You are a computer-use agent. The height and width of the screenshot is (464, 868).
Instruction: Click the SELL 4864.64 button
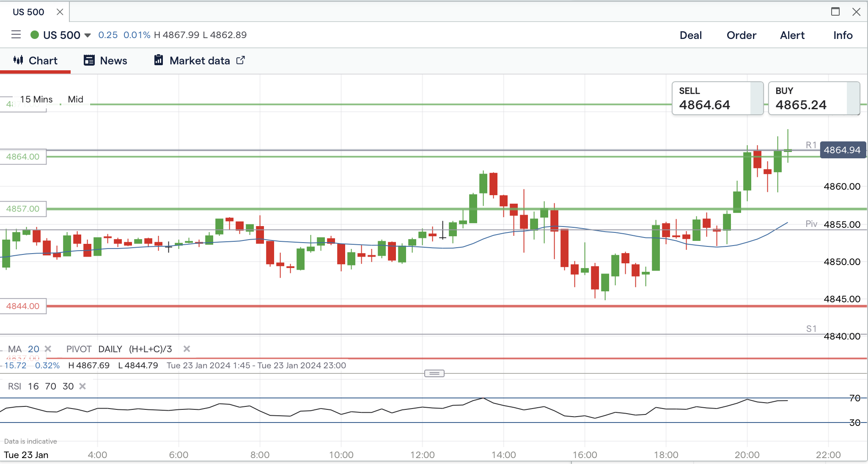tap(717, 98)
